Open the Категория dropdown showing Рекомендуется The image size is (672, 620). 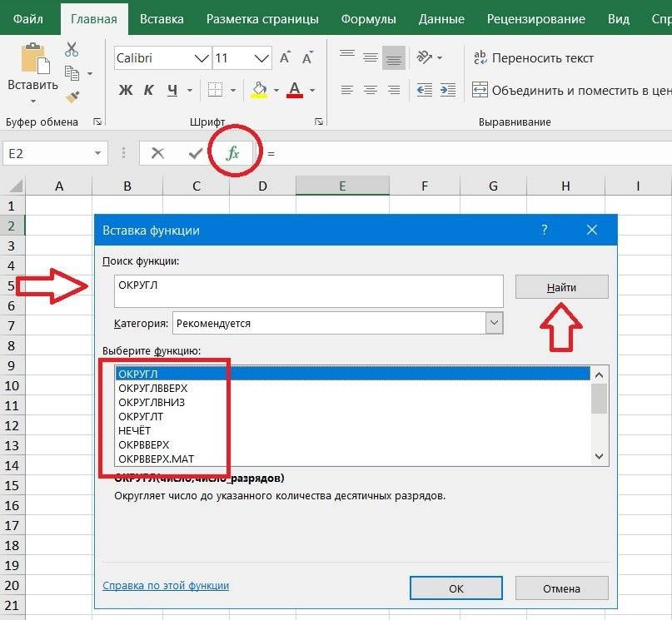(495, 323)
